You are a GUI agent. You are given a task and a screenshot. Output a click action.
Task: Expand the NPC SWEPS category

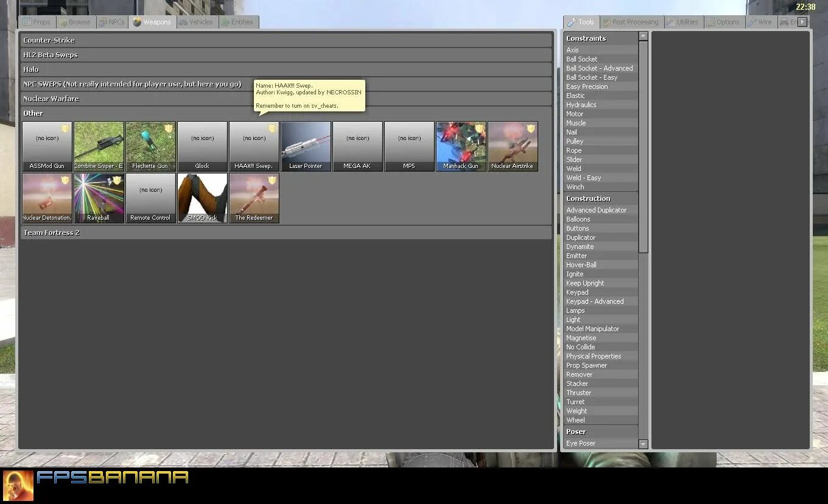286,84
